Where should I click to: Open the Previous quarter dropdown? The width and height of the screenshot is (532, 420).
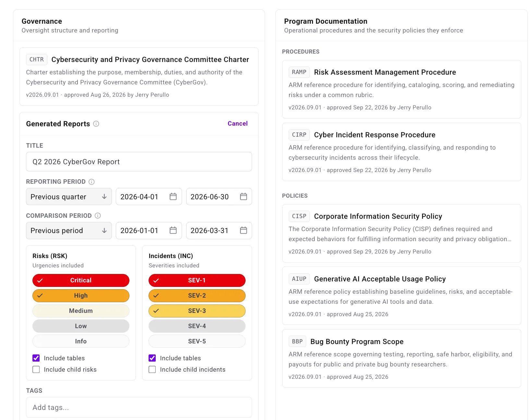[x=69, y=197]
